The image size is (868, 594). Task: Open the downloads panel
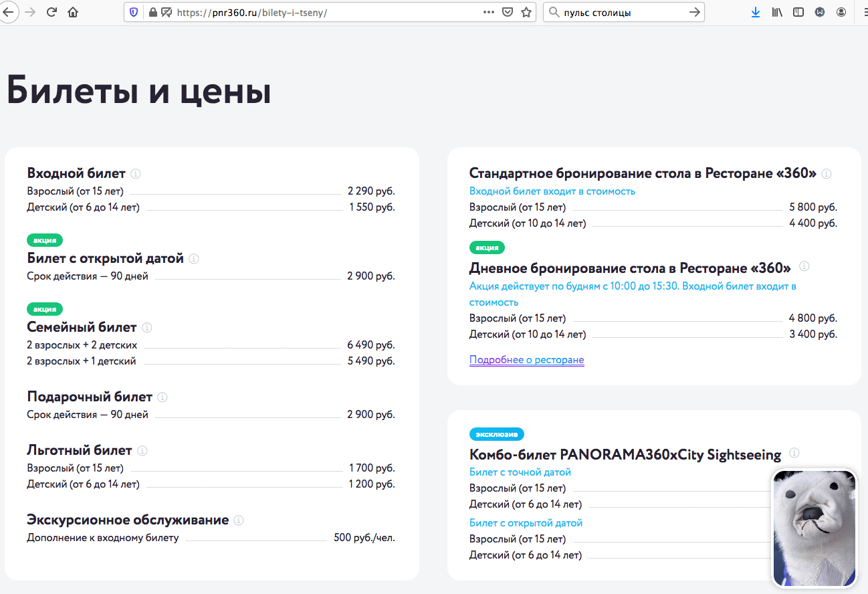[755, 12]
